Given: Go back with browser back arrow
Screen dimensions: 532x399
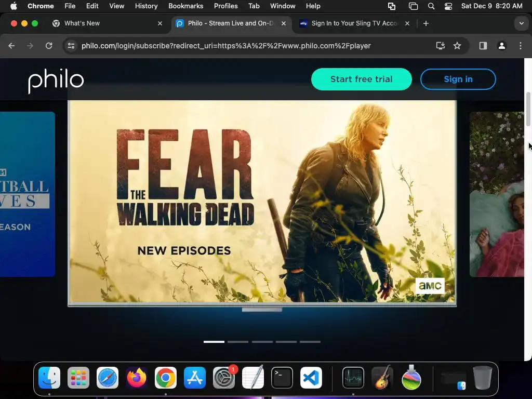Looking at the screenshot, I should 11,46.
